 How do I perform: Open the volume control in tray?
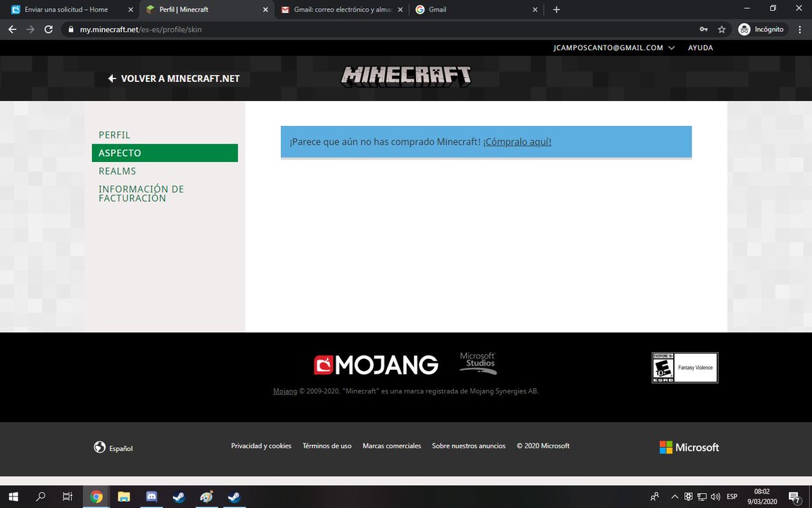717,496
